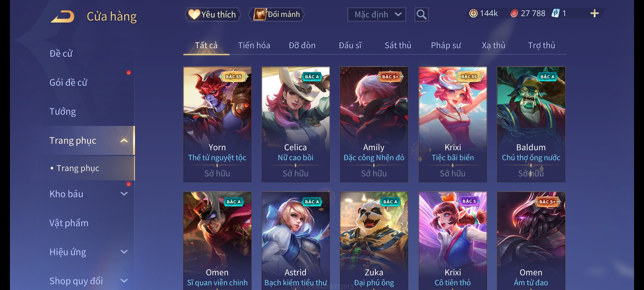Select Amily Đặc công Nhện đỏ skin

(374, 125)
